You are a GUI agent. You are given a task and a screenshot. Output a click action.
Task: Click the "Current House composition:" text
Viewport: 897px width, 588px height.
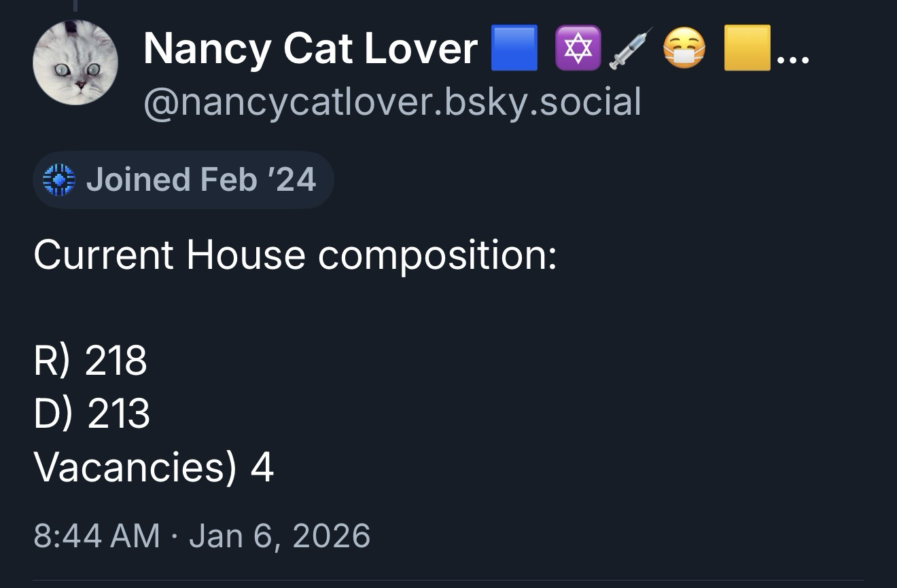[x=295, y=255]
